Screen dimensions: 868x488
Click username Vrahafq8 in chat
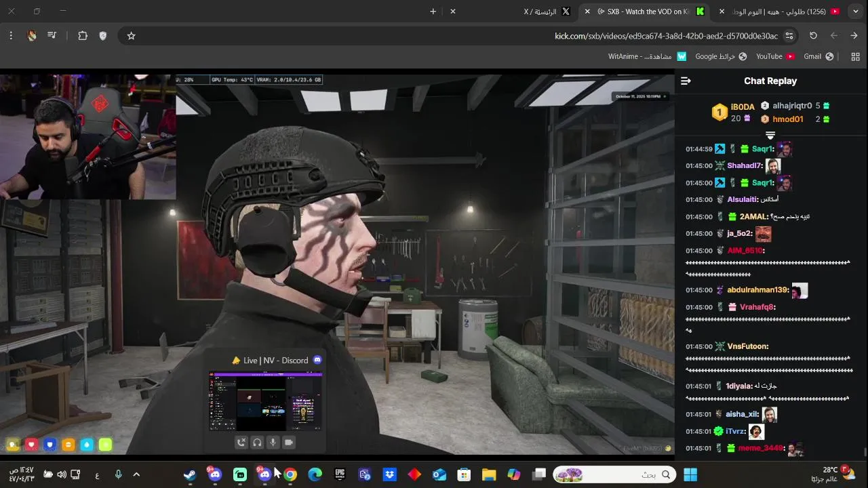pyautogui.click(x=757, y=307)
